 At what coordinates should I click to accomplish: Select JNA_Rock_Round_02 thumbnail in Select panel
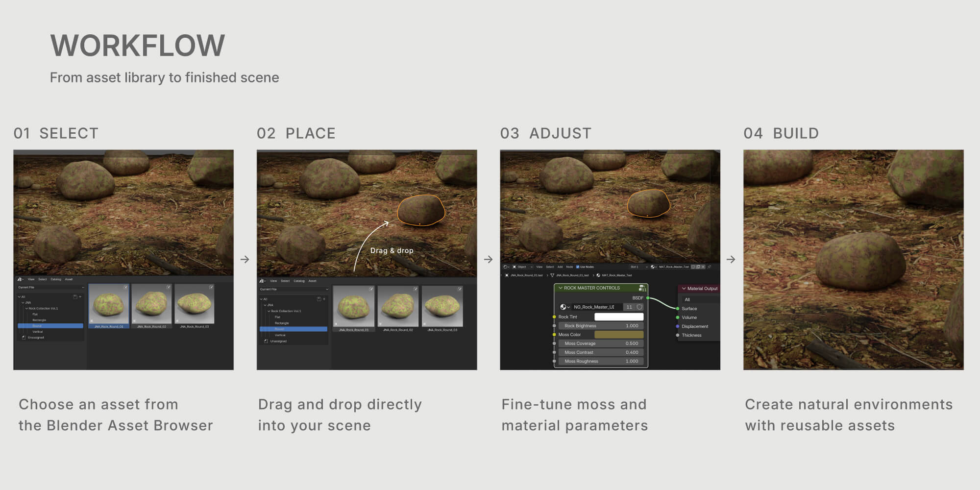point(151,305)
